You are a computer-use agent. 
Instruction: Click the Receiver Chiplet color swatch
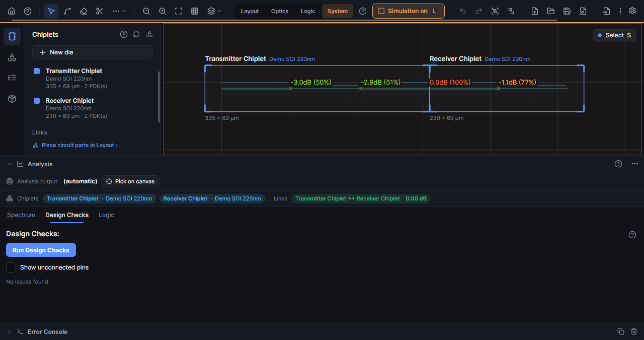click(x=37, y=101)
